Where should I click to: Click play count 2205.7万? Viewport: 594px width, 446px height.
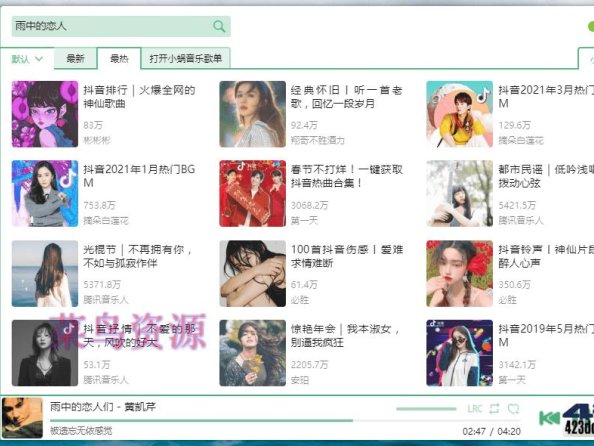pyautogui.click(x=310, y=365)
